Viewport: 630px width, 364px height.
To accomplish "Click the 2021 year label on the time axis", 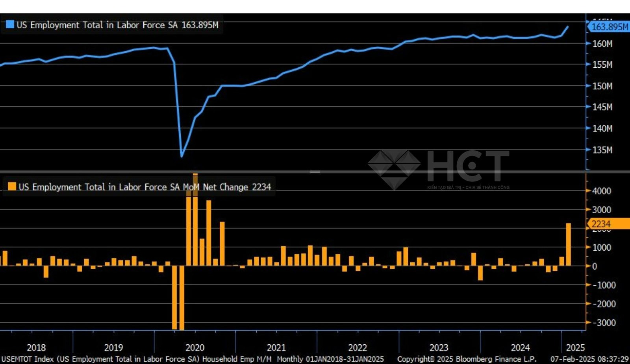I will (276, 348).
